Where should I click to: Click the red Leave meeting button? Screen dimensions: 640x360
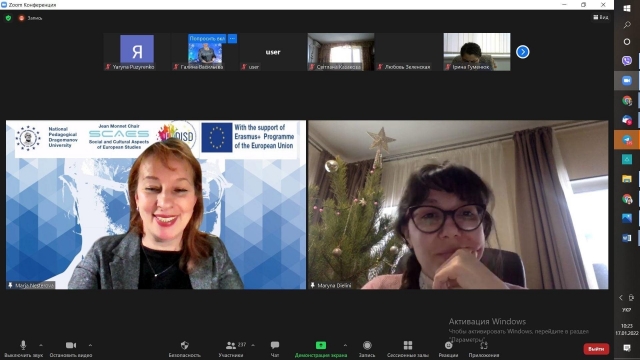click(x=596, y=349)
